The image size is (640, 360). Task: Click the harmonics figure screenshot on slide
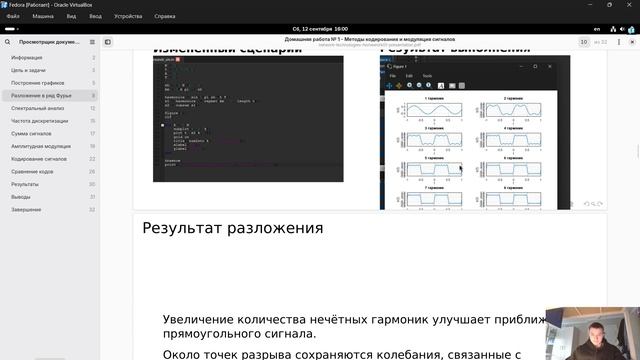tap(475, 133)
